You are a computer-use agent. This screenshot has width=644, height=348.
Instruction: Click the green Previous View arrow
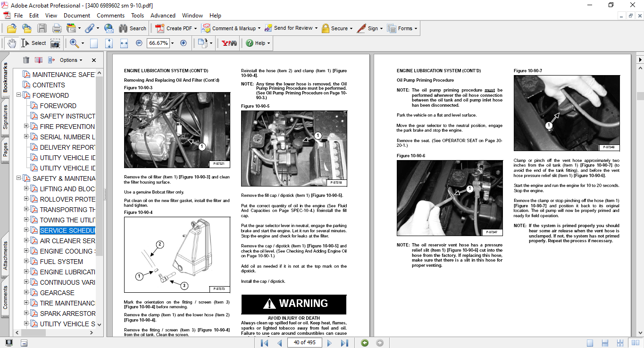[x=365, y=343]
